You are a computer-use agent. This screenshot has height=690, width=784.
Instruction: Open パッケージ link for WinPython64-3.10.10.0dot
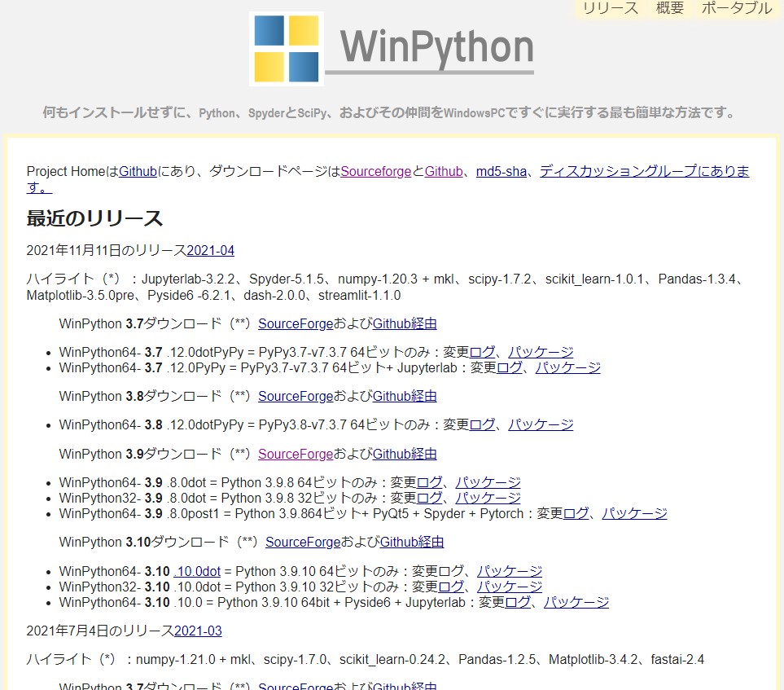(x=509, y=571)
